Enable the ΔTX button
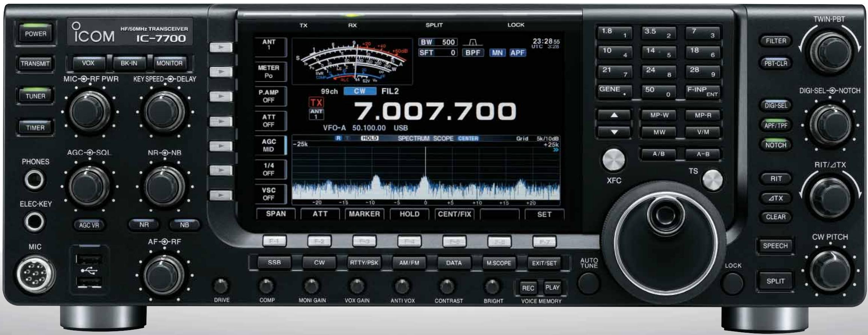The width and height of the screenshot is (868, 335). pyautogui.click(x=776, y=198)
